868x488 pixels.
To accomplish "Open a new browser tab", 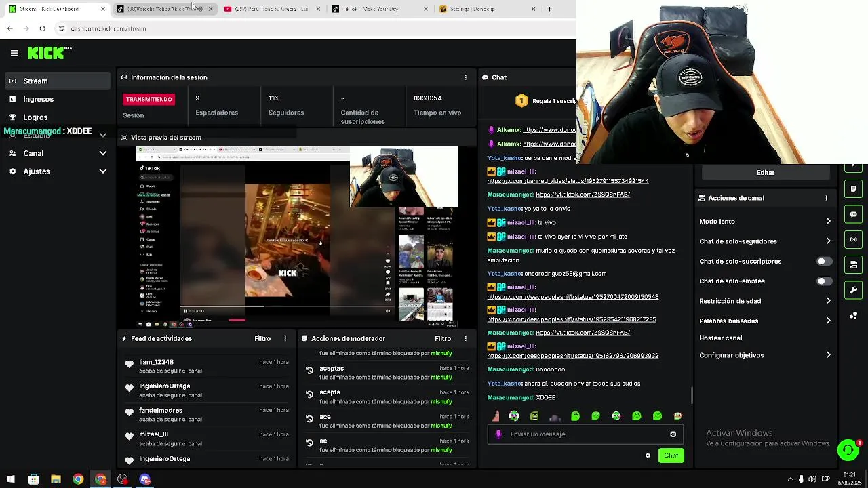I will coord(549,9).
